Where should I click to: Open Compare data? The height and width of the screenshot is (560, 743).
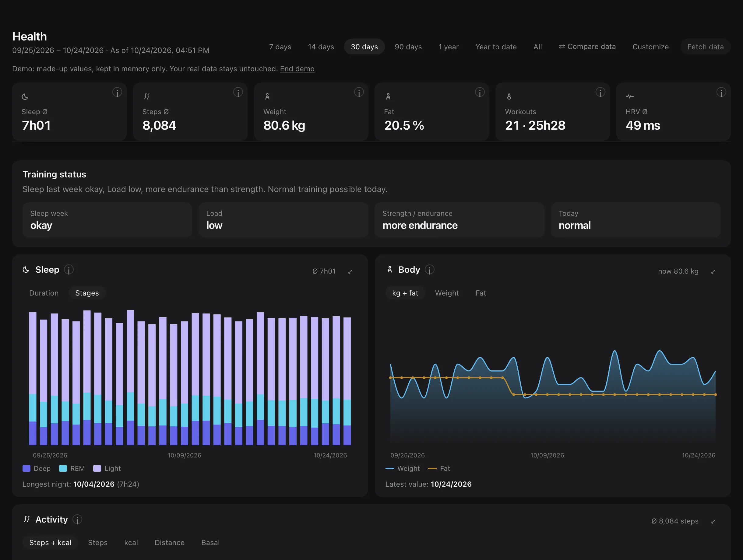point(587,47)
